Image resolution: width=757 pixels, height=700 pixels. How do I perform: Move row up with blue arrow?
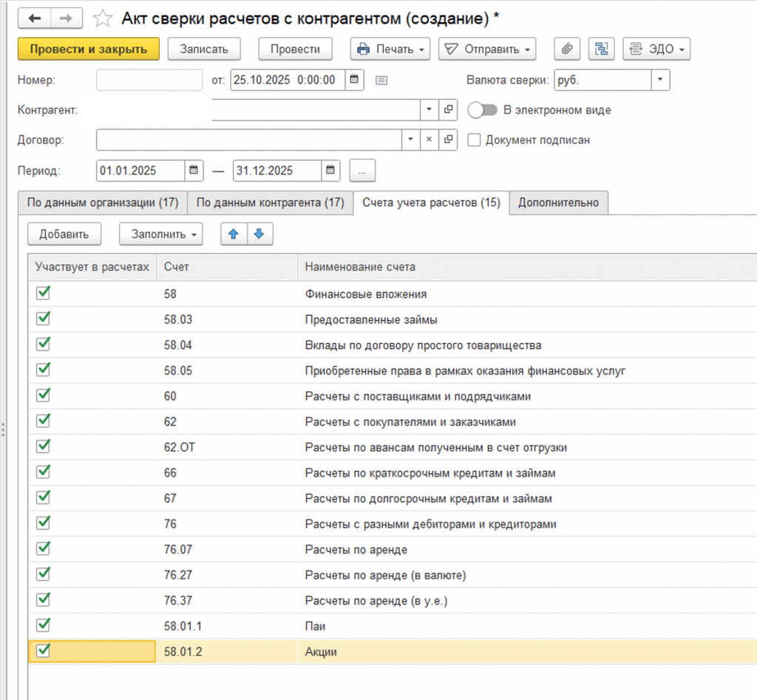pos(234,234)
